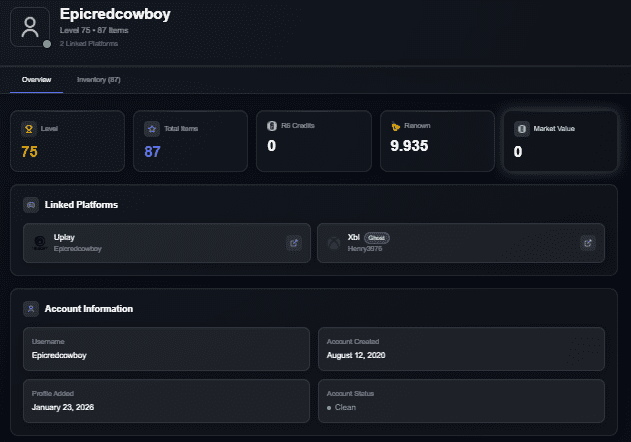Screen dimensions: 631x442
Task: Click the Uplay platform logo
Action: [x=39, y=242]
